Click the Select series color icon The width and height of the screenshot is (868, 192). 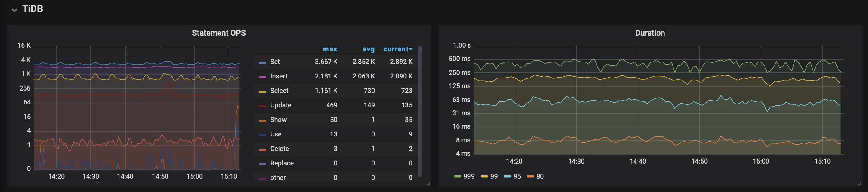coord(262,91)
